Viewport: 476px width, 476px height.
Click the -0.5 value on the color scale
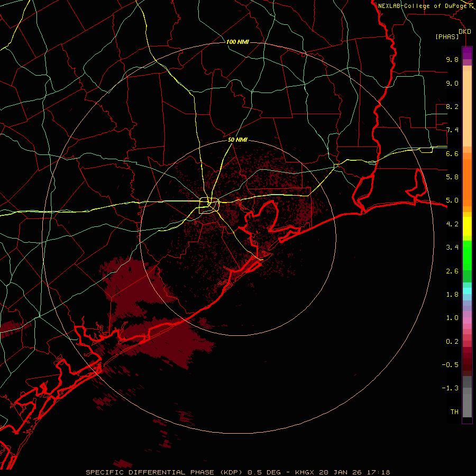pos(450,365)
